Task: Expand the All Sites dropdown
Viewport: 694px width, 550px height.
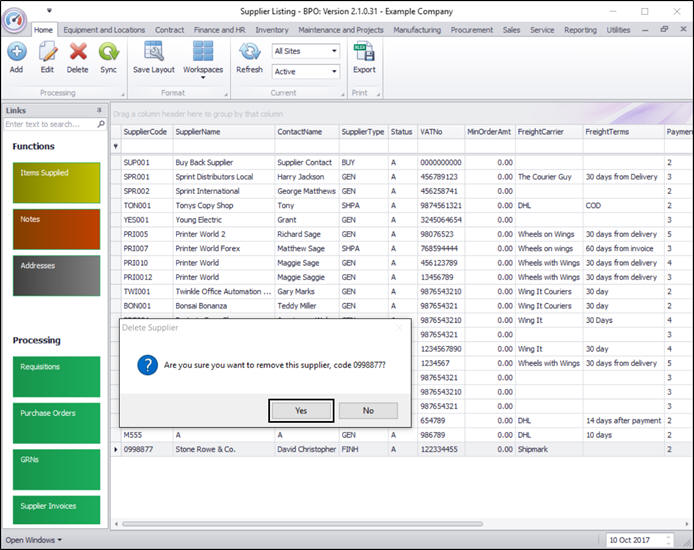Action: 333,51
